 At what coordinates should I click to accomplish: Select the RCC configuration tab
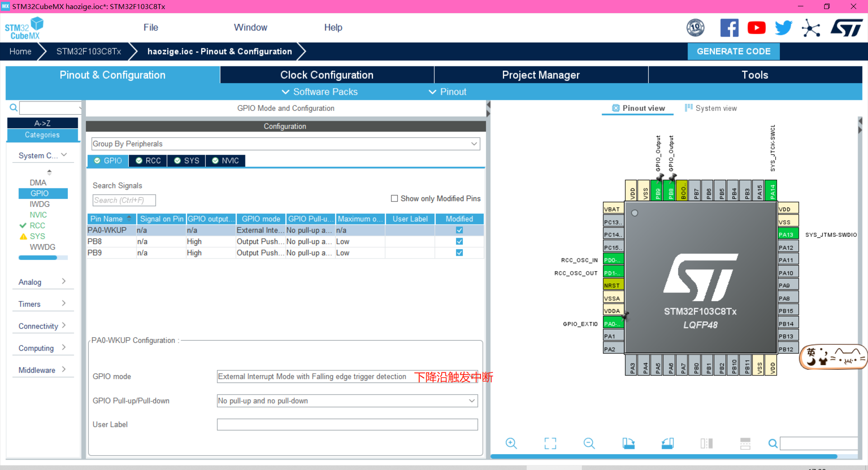click(148, 161)
